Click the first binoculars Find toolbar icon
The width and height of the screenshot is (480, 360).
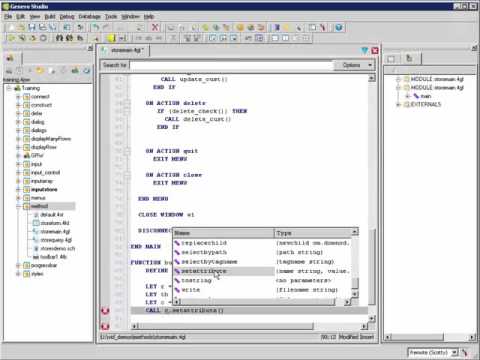tap(59, 38)
